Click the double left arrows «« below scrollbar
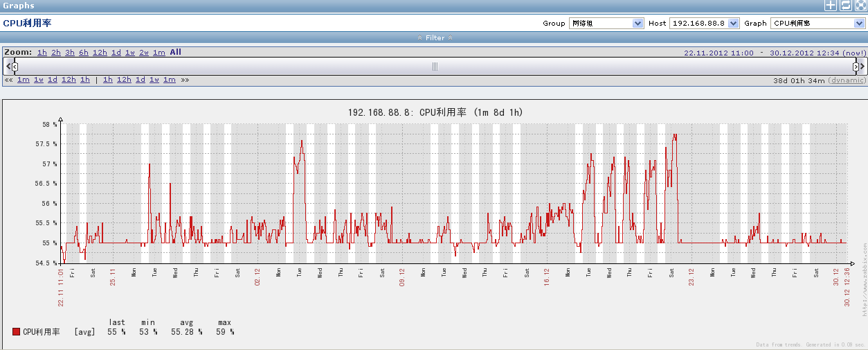868x350 pixels. coord(8,80)
